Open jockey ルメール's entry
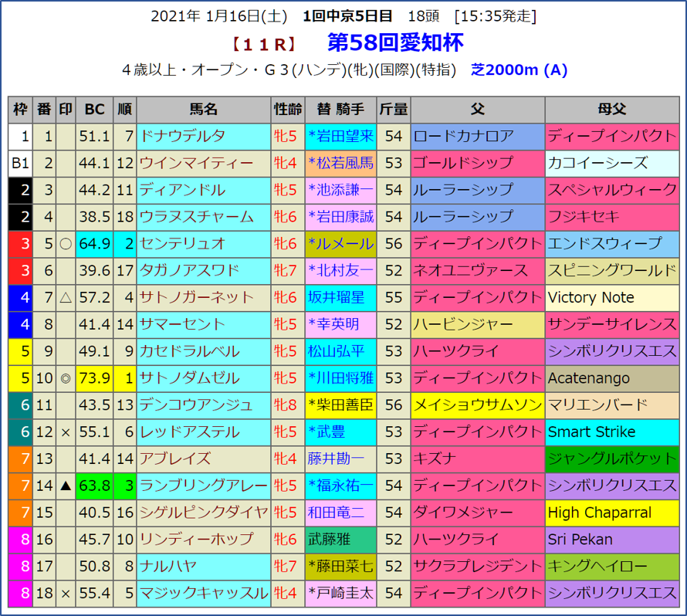The width and height of the screenshot is (687, 616). 340,244
